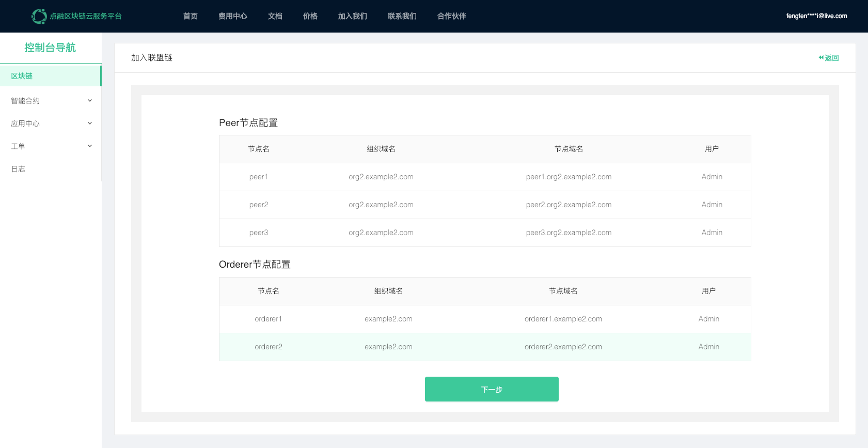This screenshot has width=868, height=448.
Task: Click the platform logo icon
Action: (x=39, y=16)
